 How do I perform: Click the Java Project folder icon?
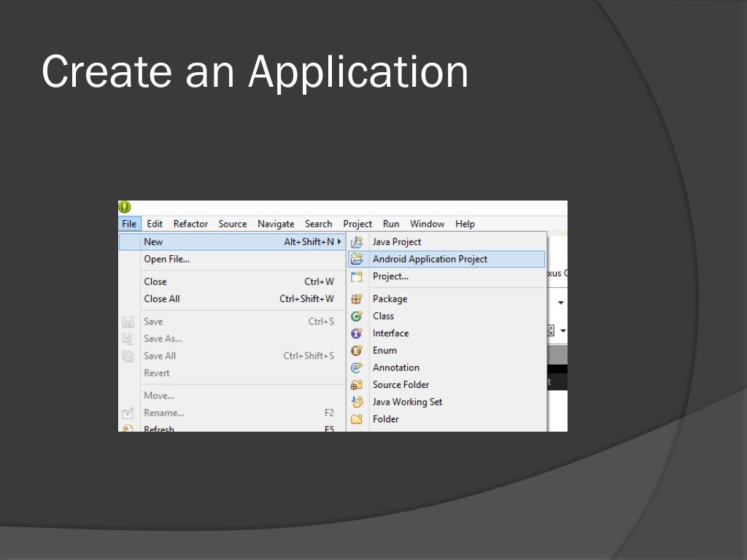(357, 242)
